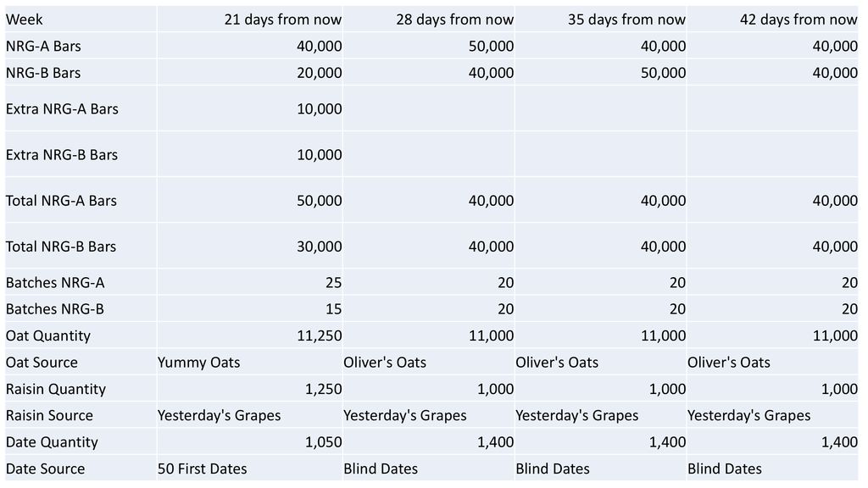The height and width of the screenshot is (488, 868).
Task: Click the NRG-A Bars row label
Action: (43, 46)
